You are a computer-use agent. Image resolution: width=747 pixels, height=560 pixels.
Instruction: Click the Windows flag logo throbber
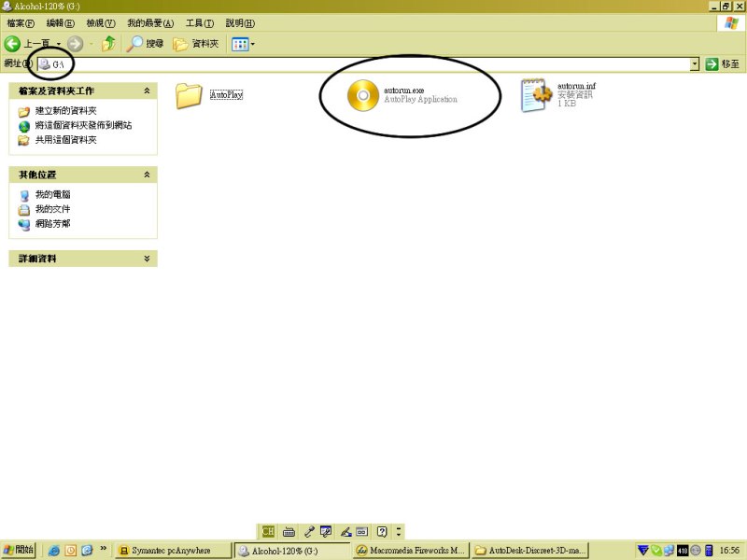(730, 23)
